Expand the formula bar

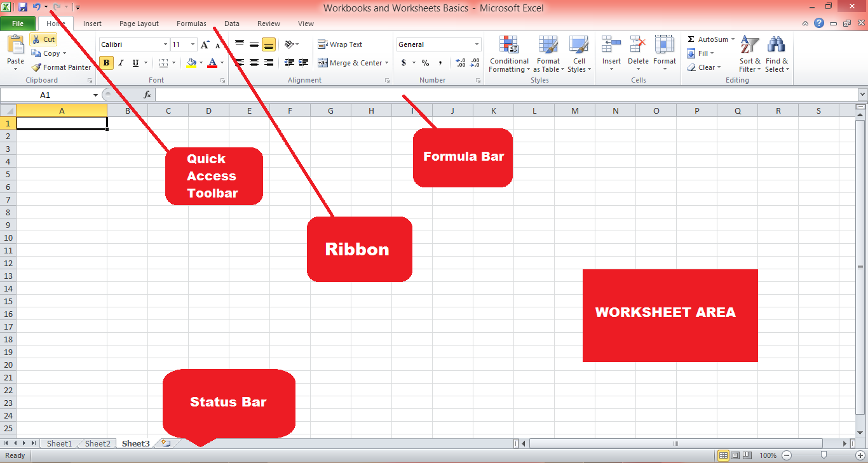(862, 94)
